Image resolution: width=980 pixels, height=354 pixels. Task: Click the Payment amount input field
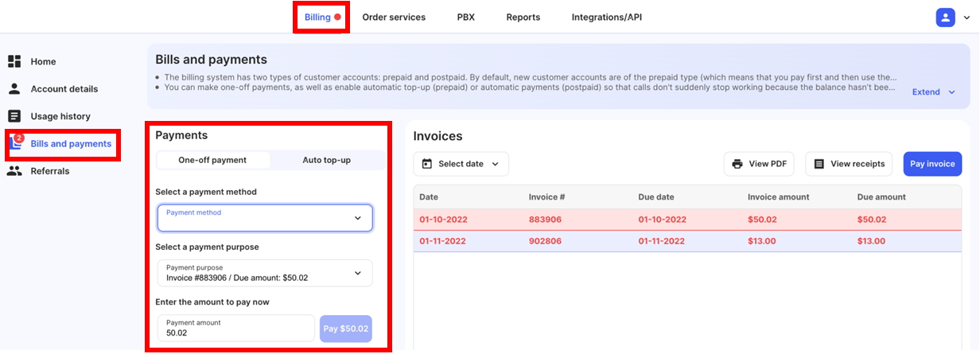point(236,328)
